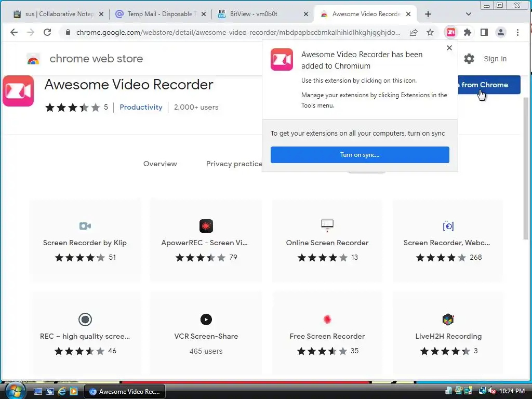Viewport: 532px width, 399px height.
Task: Close the Temp Mail tab
Action: coord(203,14)
